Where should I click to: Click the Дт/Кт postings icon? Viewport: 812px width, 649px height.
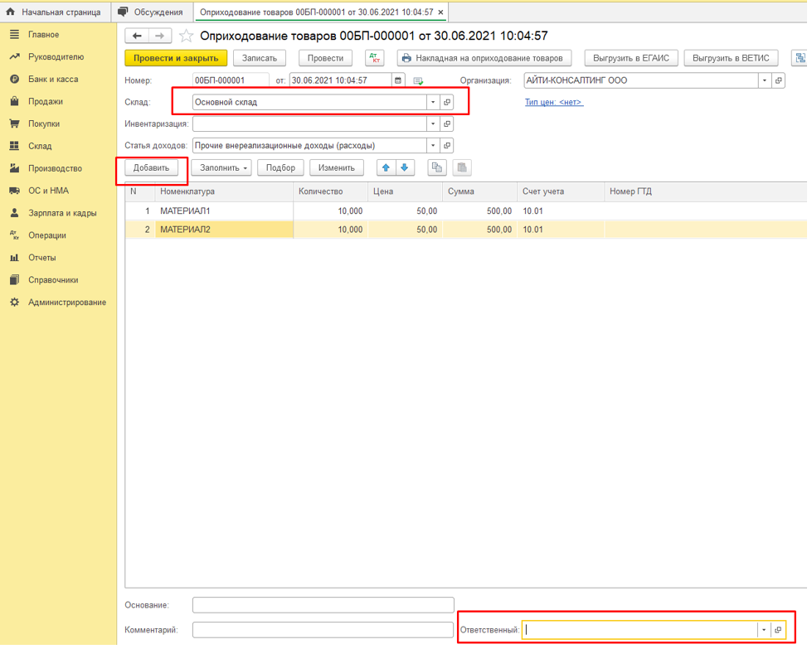click(x=374, y=58)
